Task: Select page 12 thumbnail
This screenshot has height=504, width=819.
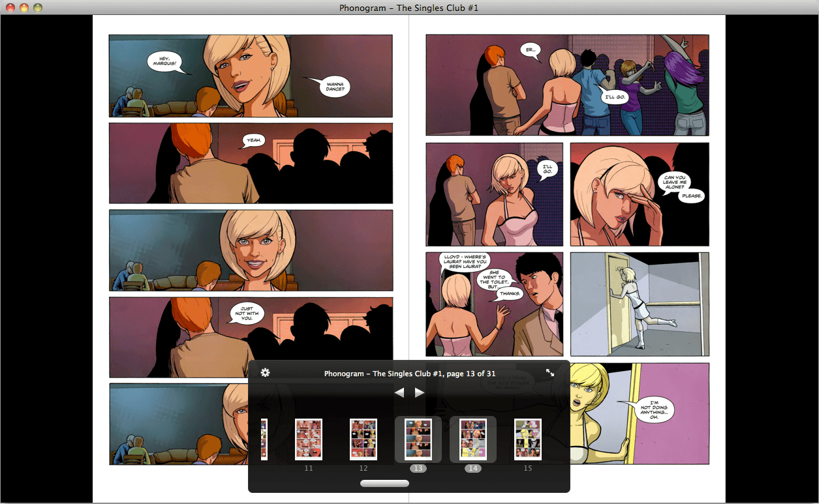Action: (363, 439)
